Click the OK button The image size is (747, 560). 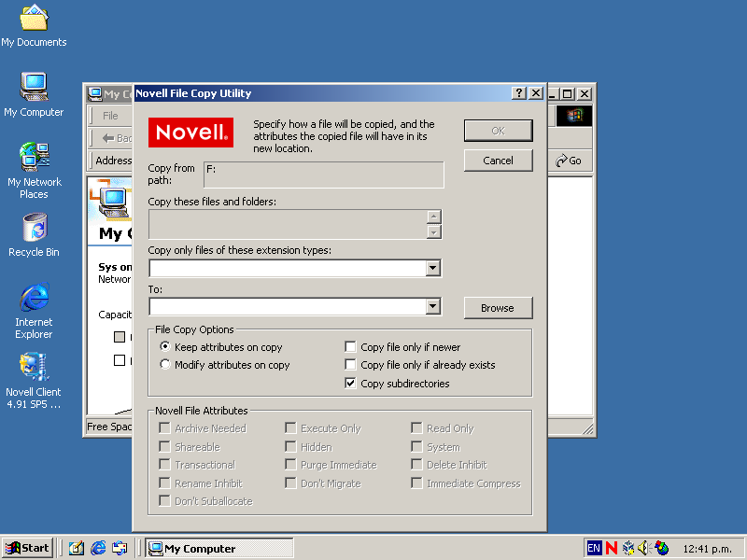point(499,131)
